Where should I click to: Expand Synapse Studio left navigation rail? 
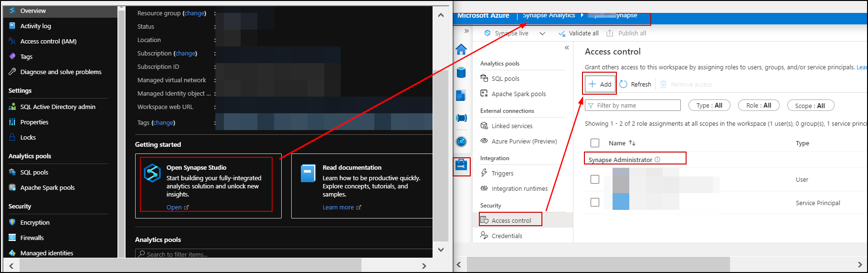click(466, 31)
